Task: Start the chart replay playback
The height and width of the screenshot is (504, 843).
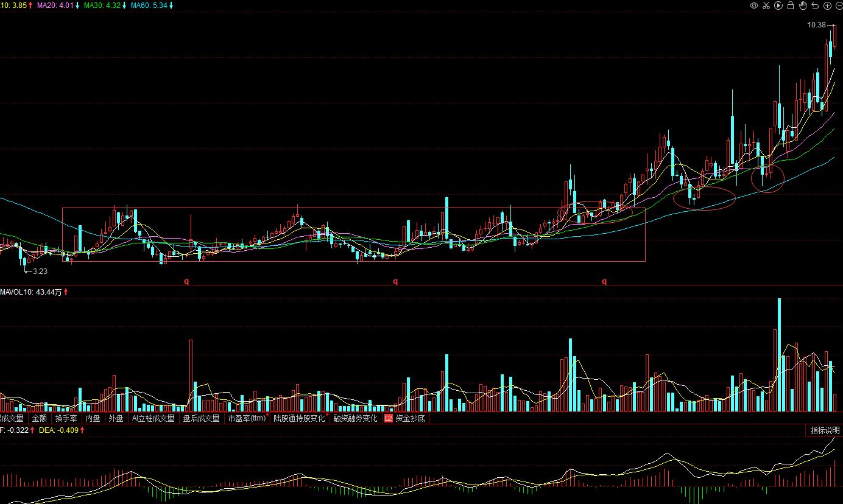Action: (x=778, y=5)
